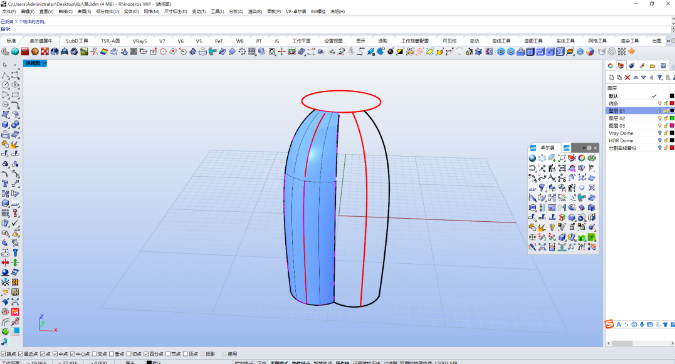The image size is (675, 364).
Task: Click the blue sphere icon in the floating toolbar
Action: (x=533, y=158)
